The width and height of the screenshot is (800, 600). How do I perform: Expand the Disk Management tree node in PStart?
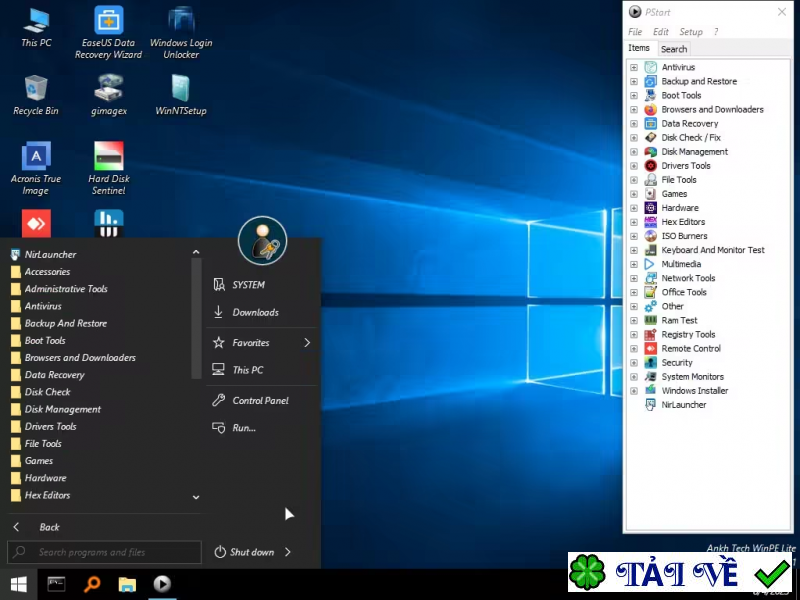pos(634,152)
